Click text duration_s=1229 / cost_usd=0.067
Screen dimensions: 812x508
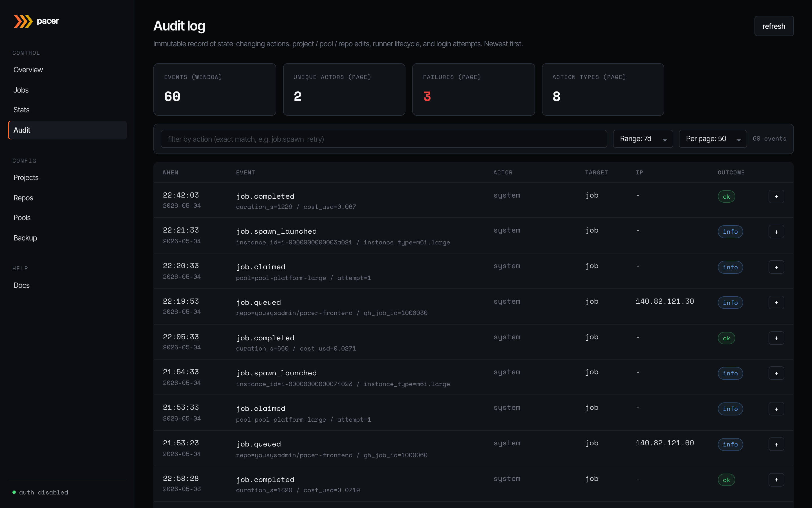296,207
